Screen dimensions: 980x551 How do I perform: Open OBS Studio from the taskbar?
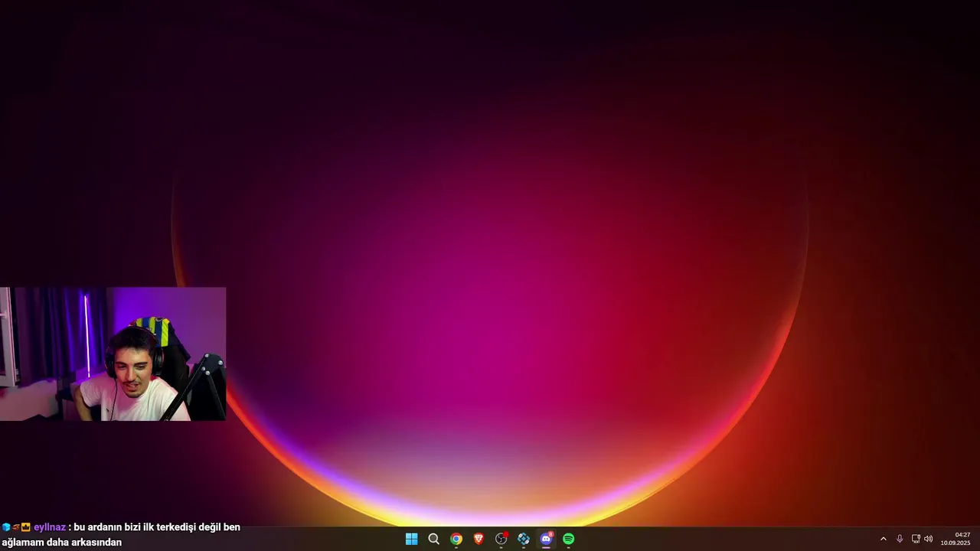[x=501, y=539]
